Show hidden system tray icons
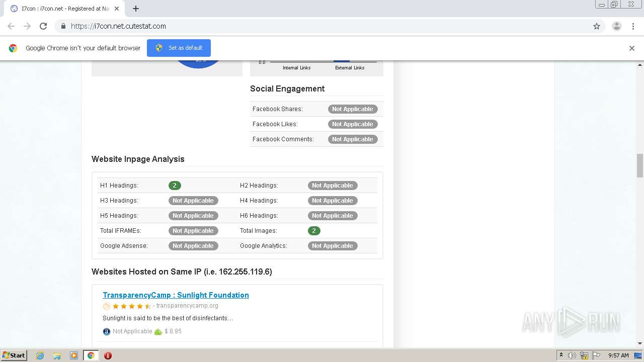This screenshot has height=362, width=644. (x=561, y=355)
